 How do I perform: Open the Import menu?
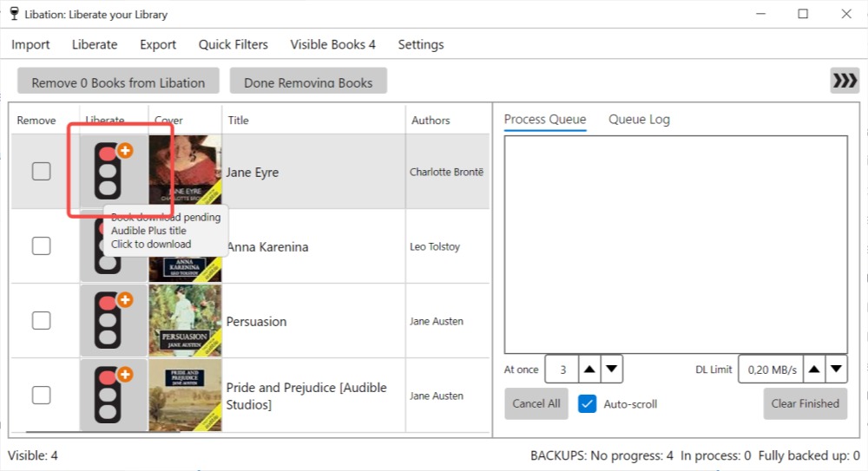[x=30, y=44]
